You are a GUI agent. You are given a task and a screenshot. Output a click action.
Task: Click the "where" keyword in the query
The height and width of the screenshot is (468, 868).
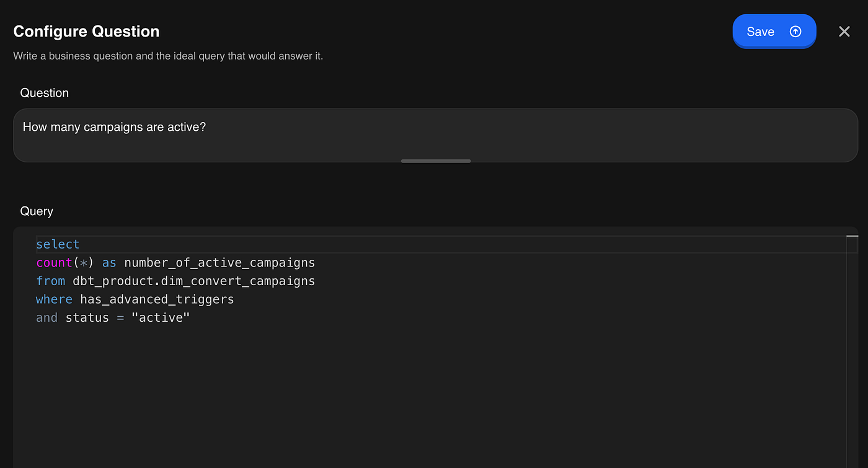point(54,300)
